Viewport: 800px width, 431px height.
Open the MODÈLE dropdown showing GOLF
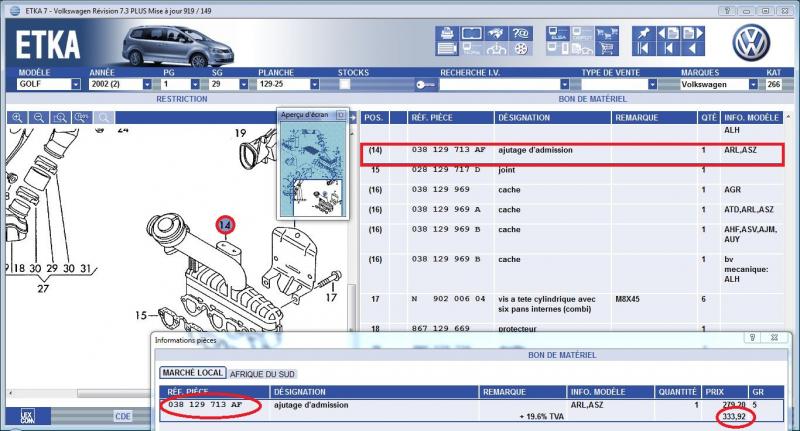click(76, 85)
